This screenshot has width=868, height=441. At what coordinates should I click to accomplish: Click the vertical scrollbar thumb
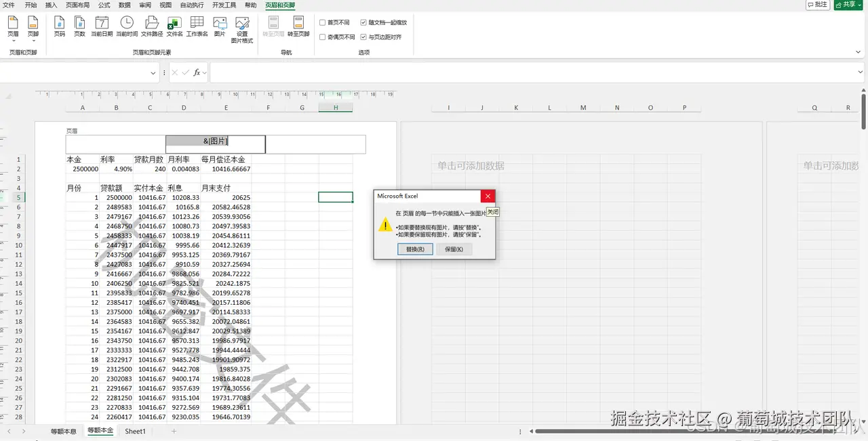(x=863, y=112)
